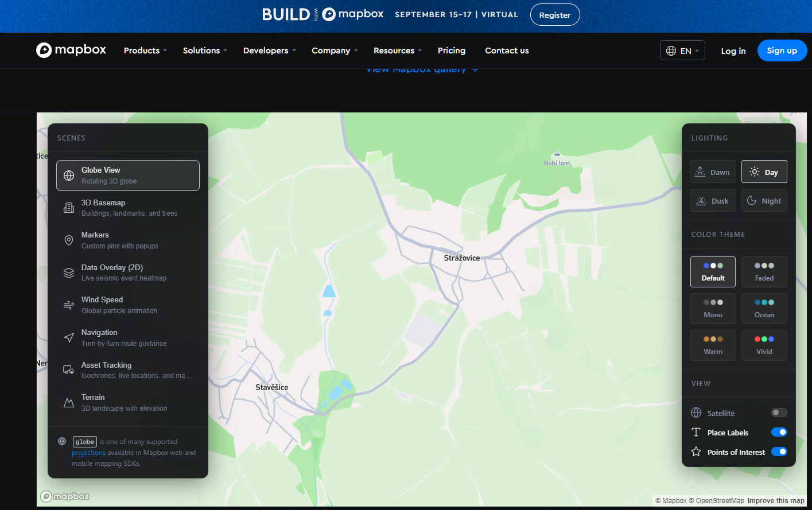Screen dimensions: 812x510
Task: Click the Markers pin icon
Action: point(69,240)
